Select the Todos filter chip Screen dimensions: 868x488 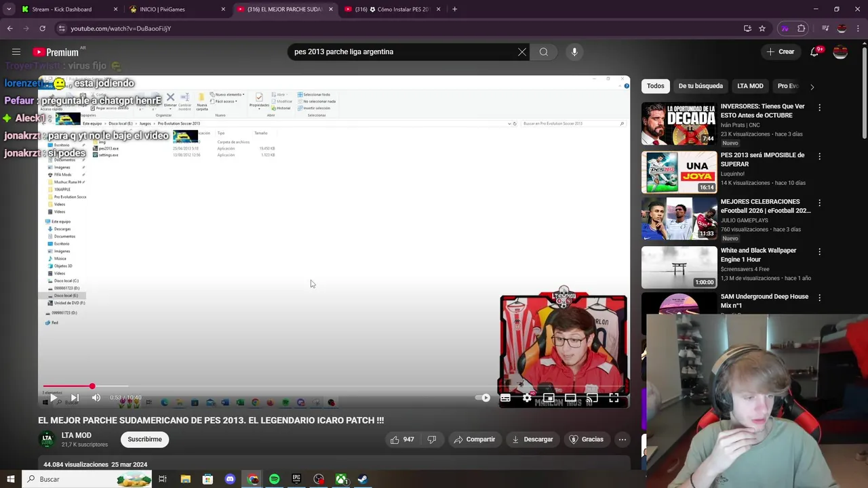(x=655, y=86)
